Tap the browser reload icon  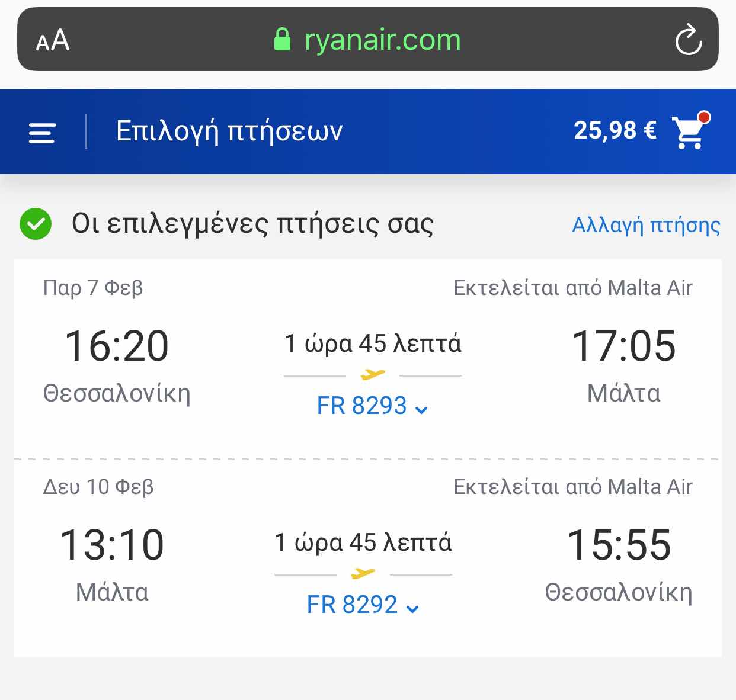point(689,40)
